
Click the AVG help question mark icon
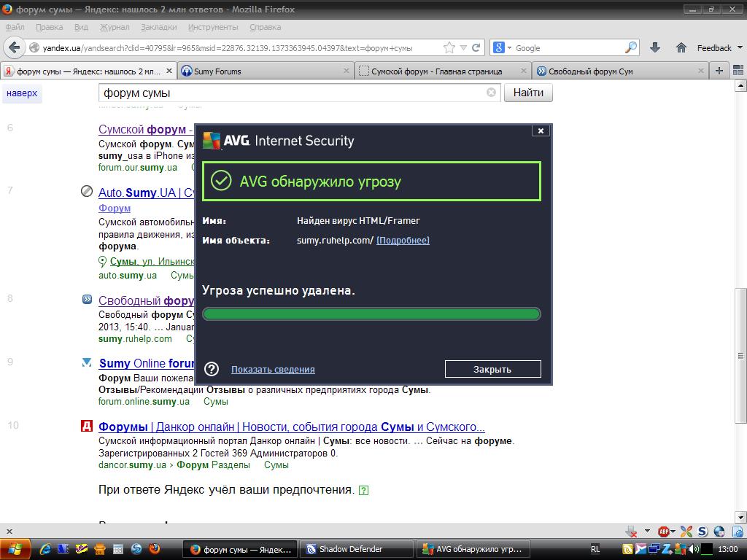(212, 369)
